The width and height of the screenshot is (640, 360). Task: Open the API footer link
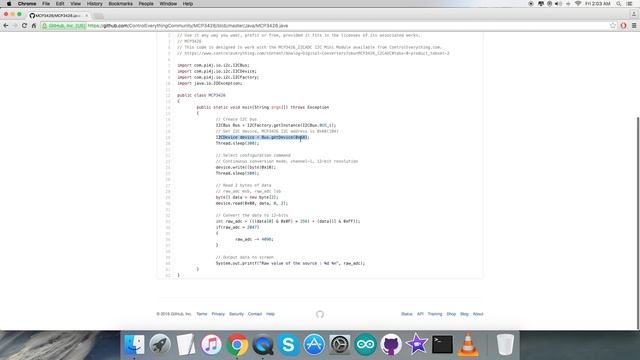coord(420,314)
